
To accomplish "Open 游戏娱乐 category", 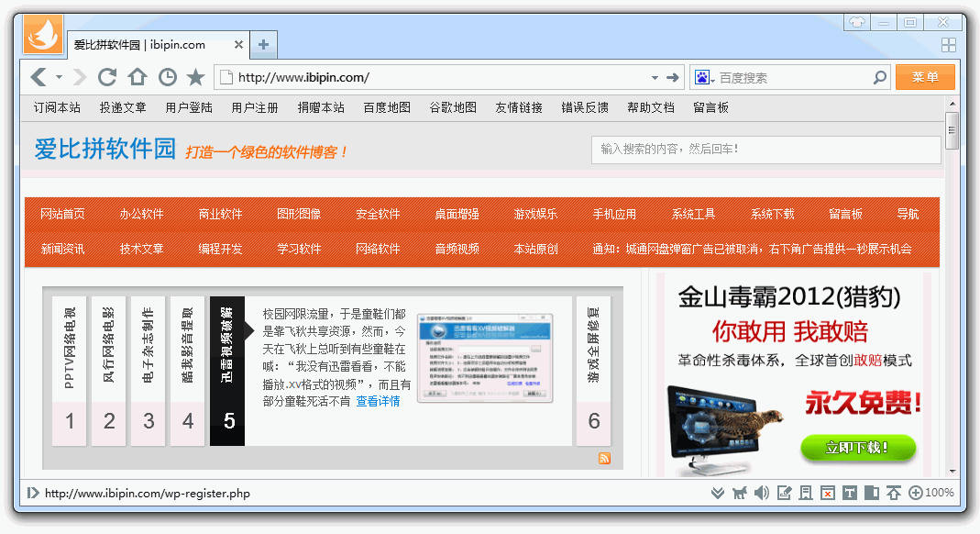I will [x=535, y=214].
